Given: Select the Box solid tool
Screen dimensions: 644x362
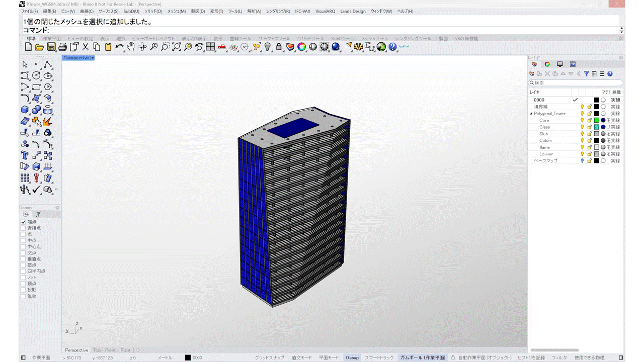Looking at the screenshot, I should coord(25,110).
